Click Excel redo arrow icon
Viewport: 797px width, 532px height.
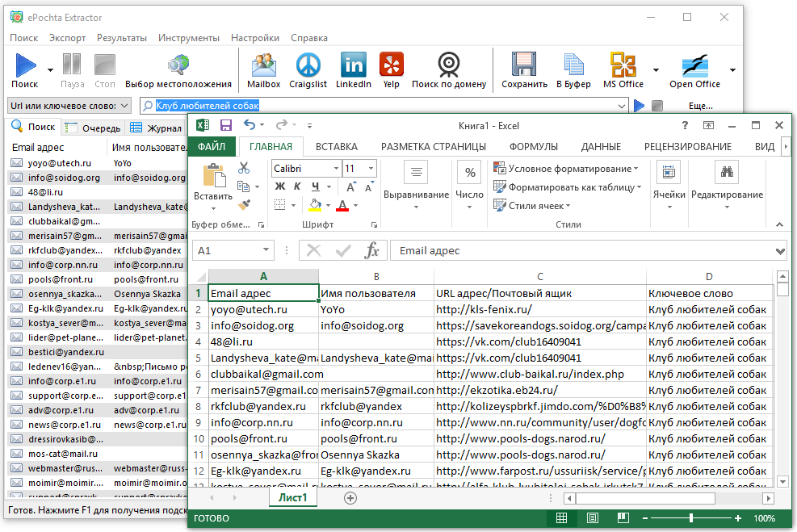282,124
